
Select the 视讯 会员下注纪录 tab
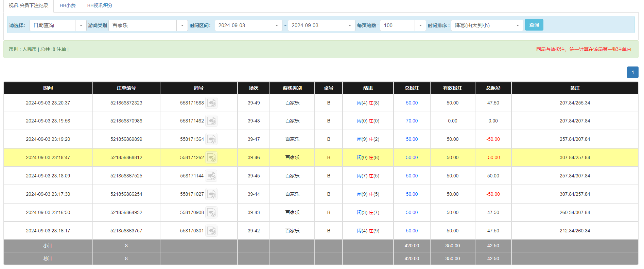pyautogui.click(x=29, y=5)
